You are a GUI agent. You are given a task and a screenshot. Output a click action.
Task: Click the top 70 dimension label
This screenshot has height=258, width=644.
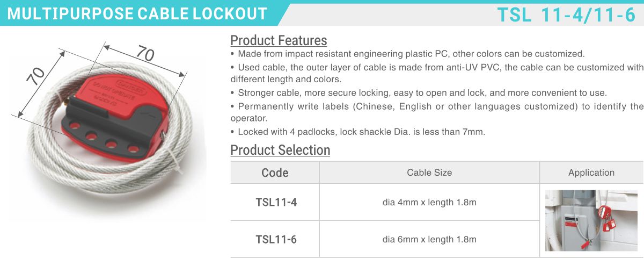pyautogui.click(x=145, y=54)
